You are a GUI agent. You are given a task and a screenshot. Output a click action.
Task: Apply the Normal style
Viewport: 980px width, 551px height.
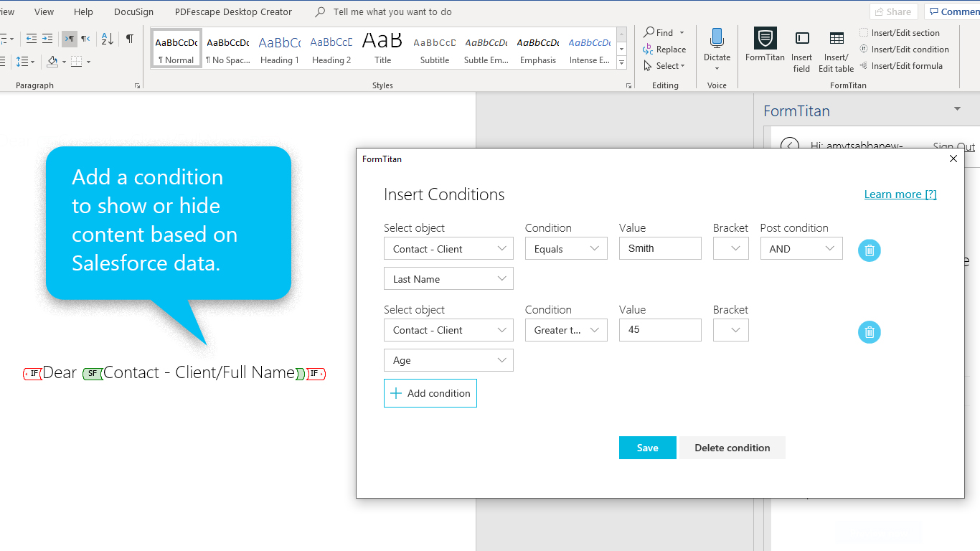176,48
